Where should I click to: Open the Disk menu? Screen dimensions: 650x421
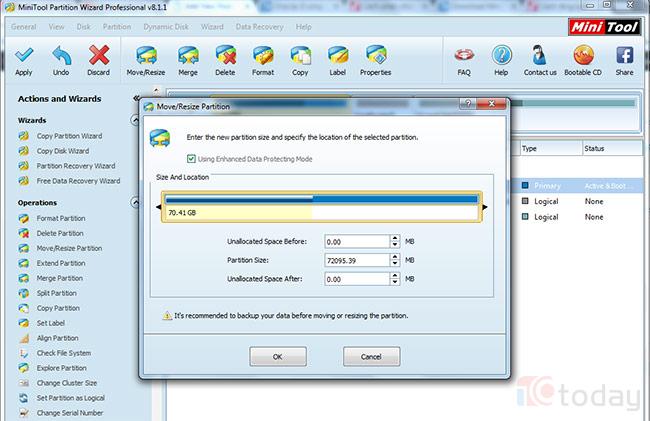(x=83, y=27)
